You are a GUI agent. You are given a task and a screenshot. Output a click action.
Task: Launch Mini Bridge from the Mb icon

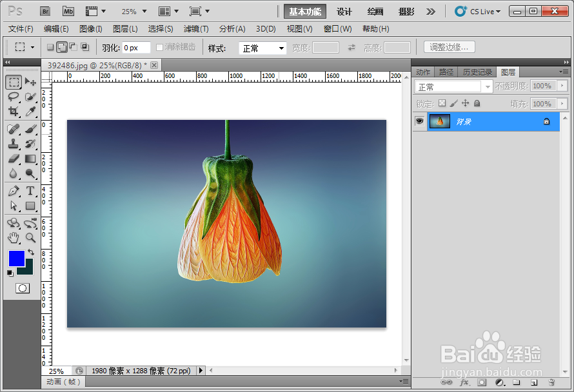click(x=68, y=12)
